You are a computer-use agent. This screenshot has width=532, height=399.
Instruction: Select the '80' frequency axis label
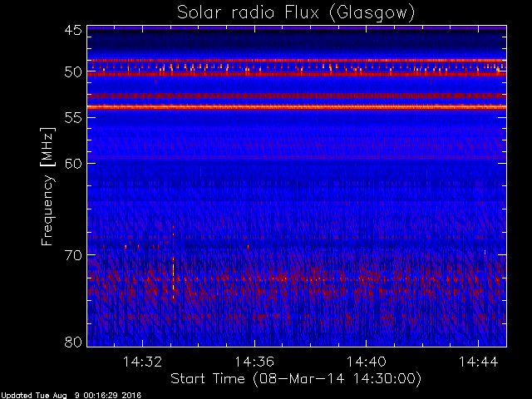coord(74,342)
